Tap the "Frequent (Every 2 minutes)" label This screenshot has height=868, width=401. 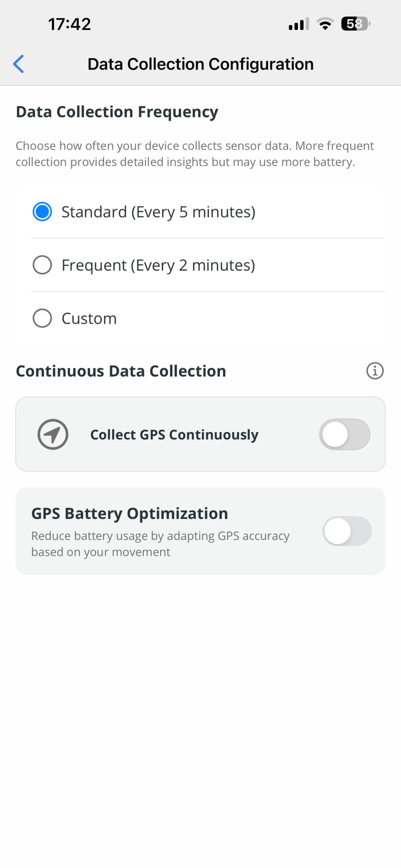[x=158, y=265]
